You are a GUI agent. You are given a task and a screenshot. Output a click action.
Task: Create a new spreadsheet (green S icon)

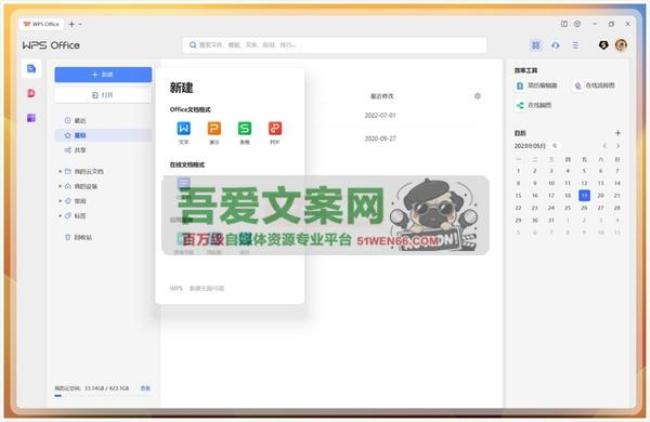point(245,129)
